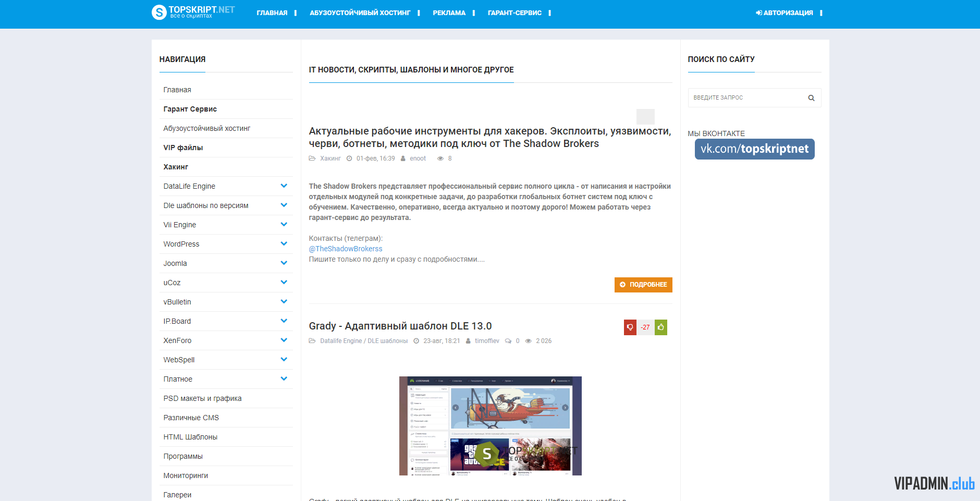Image resolution: width=980 pixels, height=501 pixels.
Task: Expand the WebSpell chevron
Action: pyautogui.click(x=284, y=359)
